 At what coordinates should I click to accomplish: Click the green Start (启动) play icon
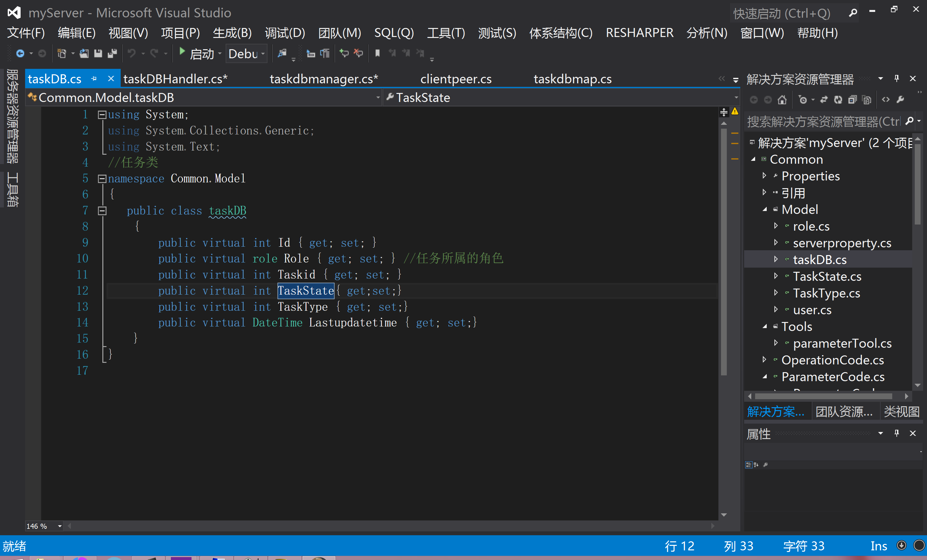click(x=182, y=52)
